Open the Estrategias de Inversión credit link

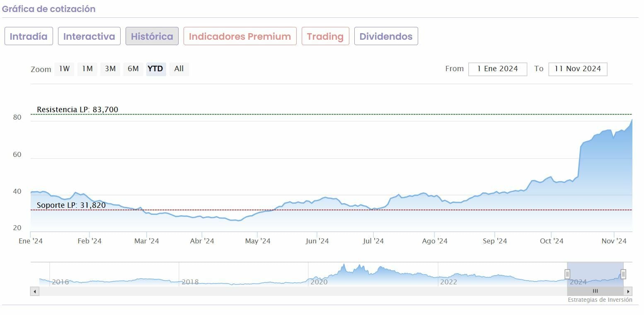point(600,300)
